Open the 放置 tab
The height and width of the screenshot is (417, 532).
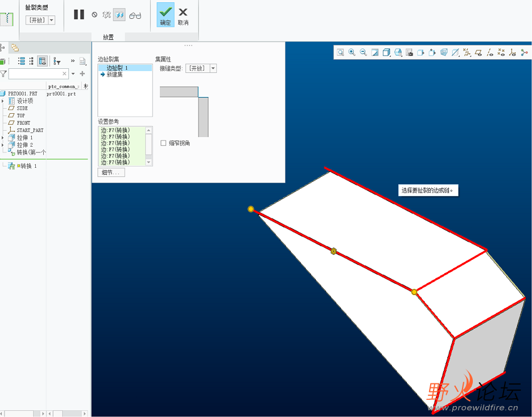coord(108,37)
